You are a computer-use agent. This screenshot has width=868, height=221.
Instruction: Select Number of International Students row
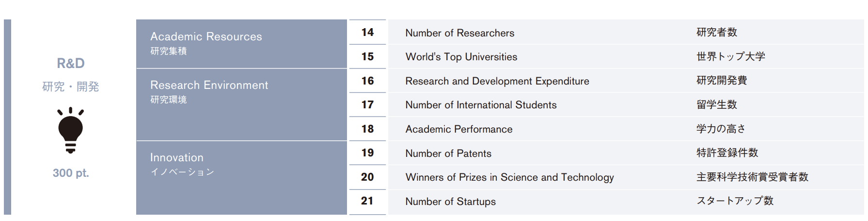click(x=626, y=104)
